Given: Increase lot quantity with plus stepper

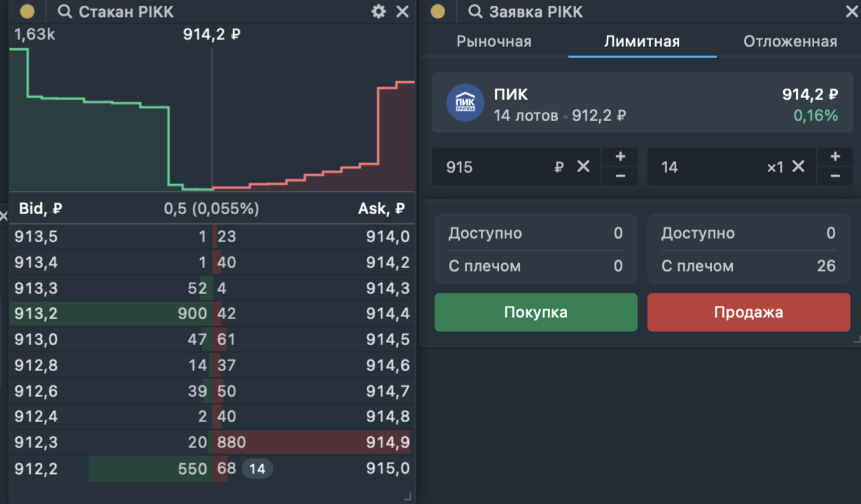Looking at the screenshot, I should (834, 157).
